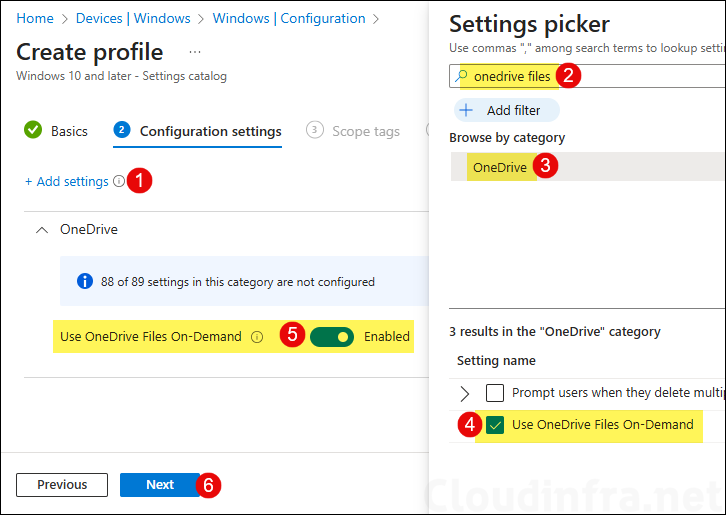Uncheck Use OneDrive Files On-Demand in results
The width and height of the screenshot is (726, 515).
click(495, 425)
